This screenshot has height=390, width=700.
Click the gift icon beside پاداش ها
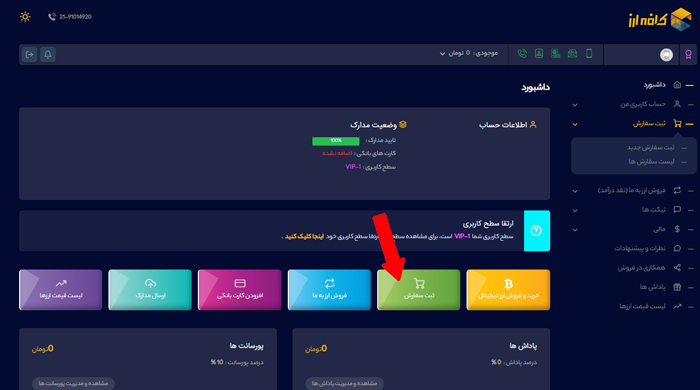point(677,287)
